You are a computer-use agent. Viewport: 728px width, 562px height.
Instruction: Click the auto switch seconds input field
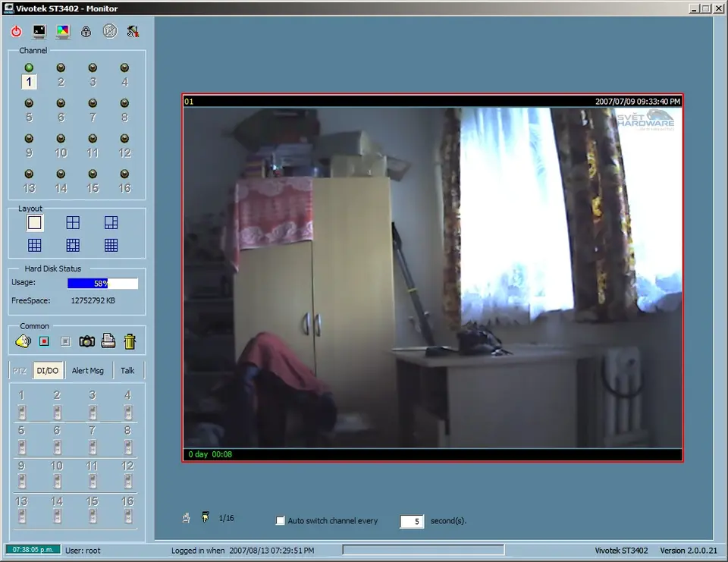412,522
